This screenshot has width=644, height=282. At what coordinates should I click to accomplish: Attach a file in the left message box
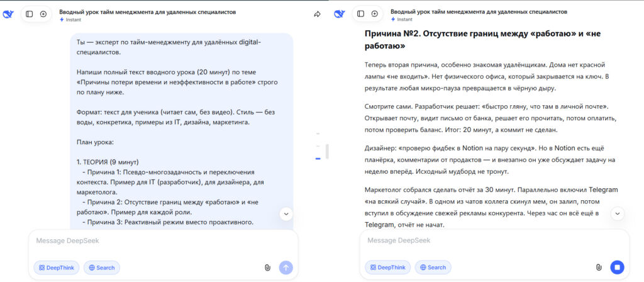[267, 268]
